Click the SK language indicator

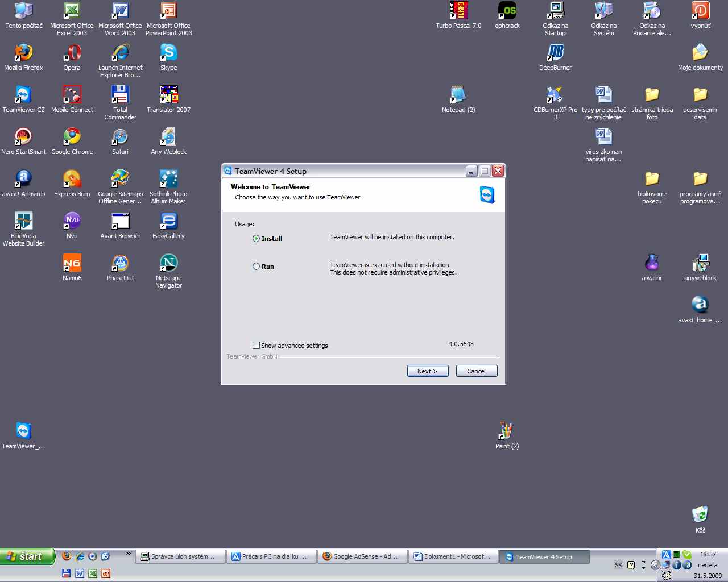point(619,565)
